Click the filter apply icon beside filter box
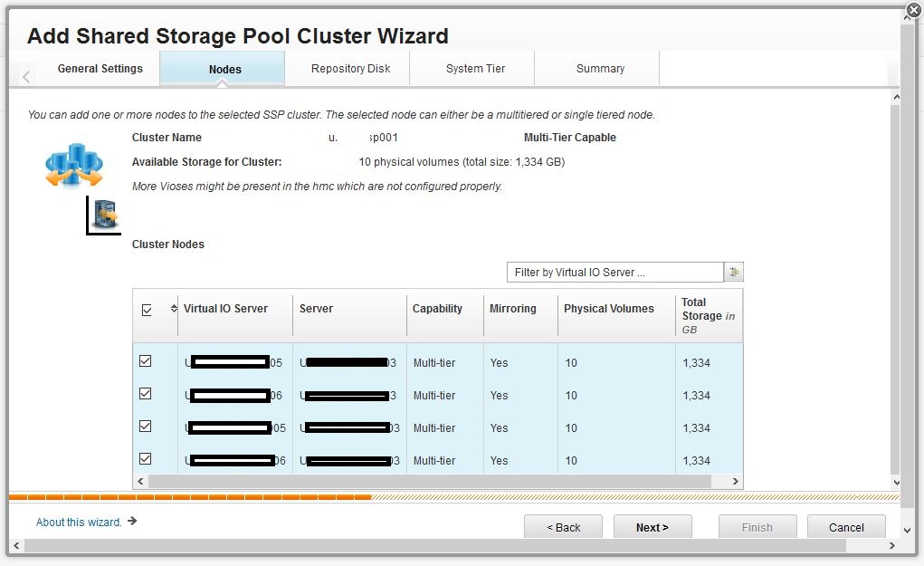Image resolution: width=924 pixels, height=566 pixels. (734, 273)
